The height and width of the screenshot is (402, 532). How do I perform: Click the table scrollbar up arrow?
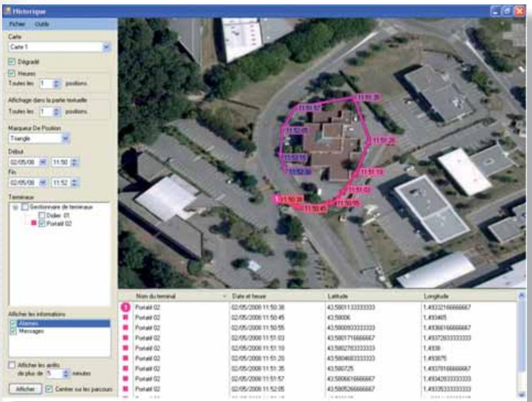pos(522,296)
